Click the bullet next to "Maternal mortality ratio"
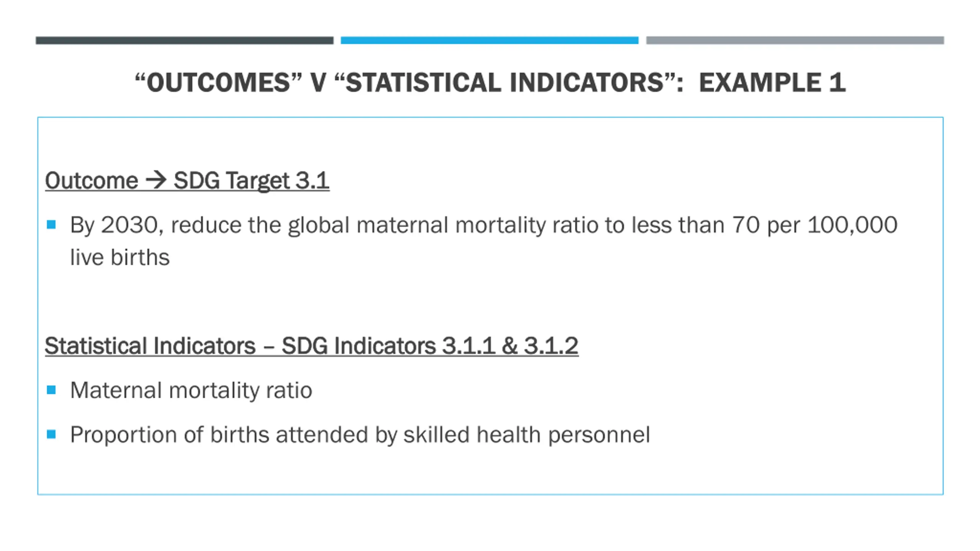The image size is (980, 551). point(51,390)
